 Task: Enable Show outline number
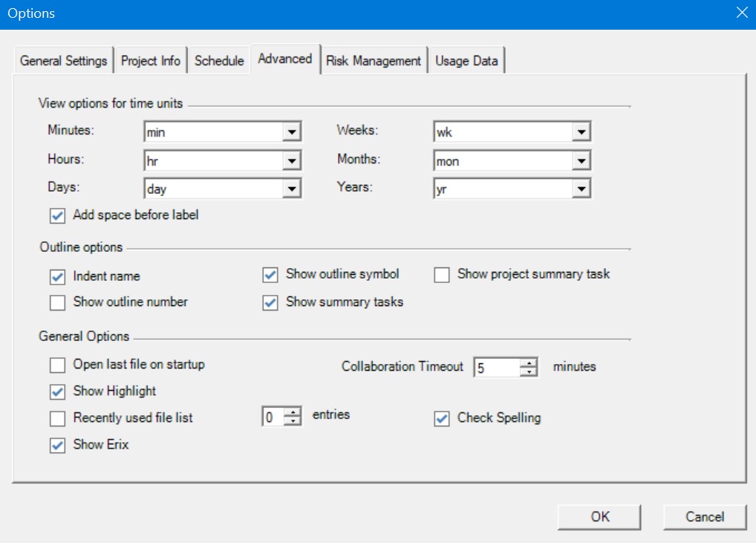(x=57, y=303)
